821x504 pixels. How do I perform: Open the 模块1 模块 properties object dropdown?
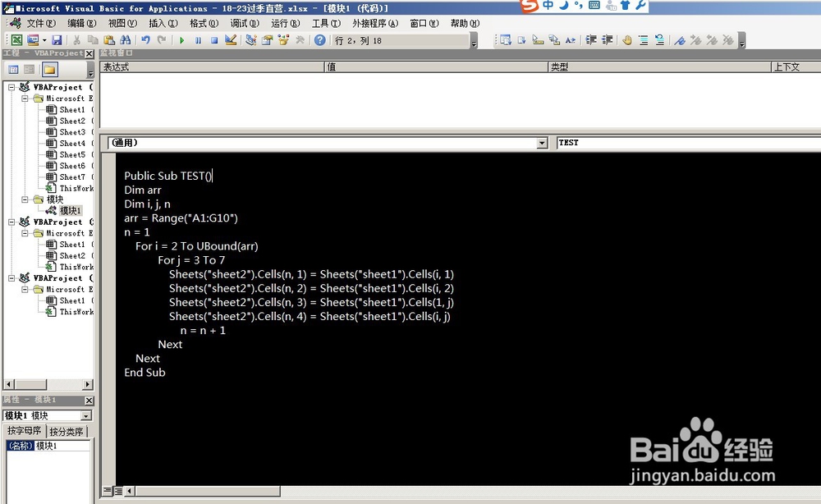(x=86, y=415)
